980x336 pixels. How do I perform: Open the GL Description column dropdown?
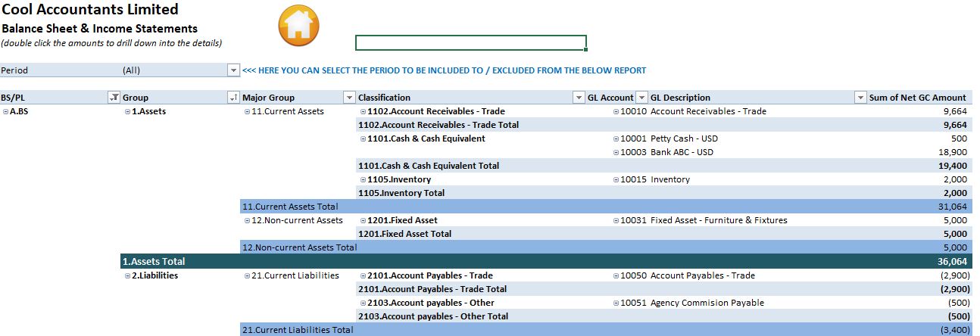pos(860,98)
